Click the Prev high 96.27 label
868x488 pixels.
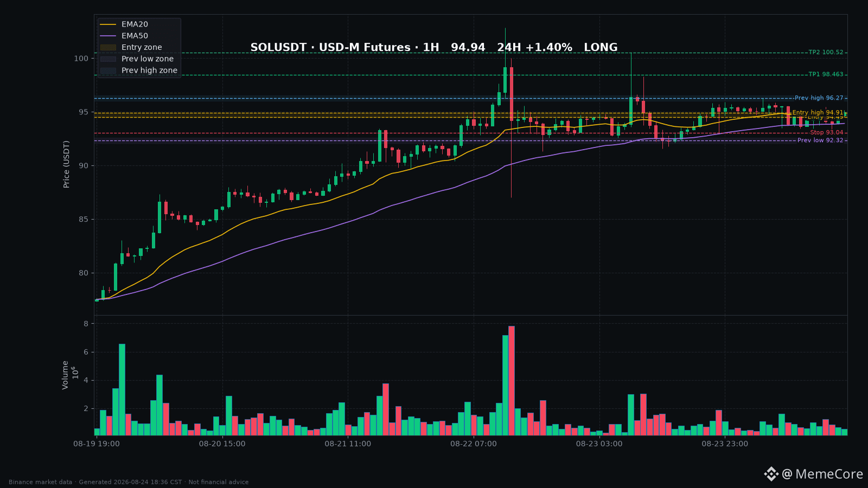pos(819,98)
